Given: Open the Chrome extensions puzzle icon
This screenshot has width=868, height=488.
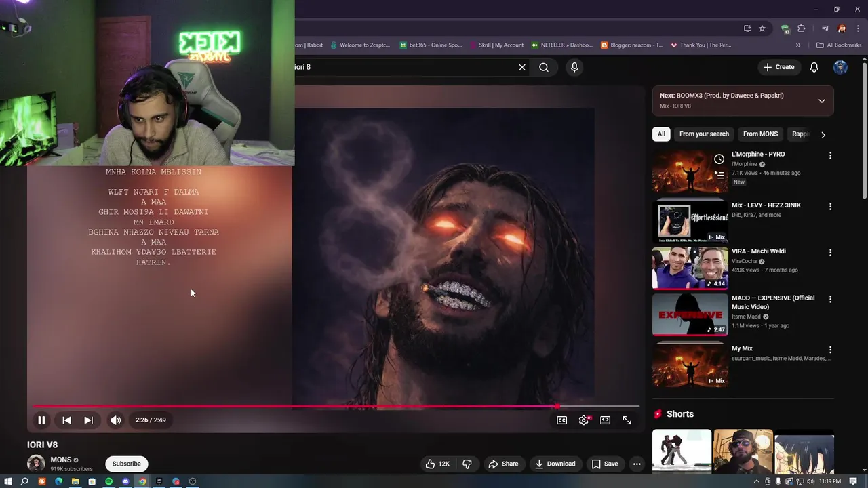Looking at the screenshot, I should click(802, 28).
